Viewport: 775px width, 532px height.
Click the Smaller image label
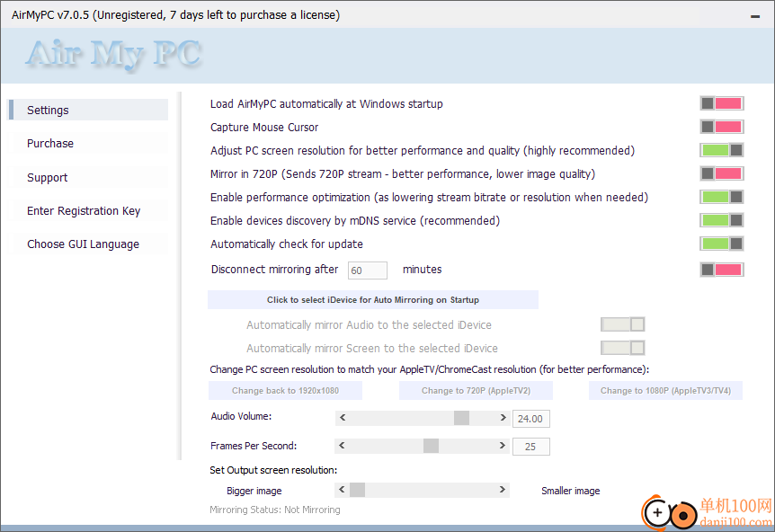(570, 491)
